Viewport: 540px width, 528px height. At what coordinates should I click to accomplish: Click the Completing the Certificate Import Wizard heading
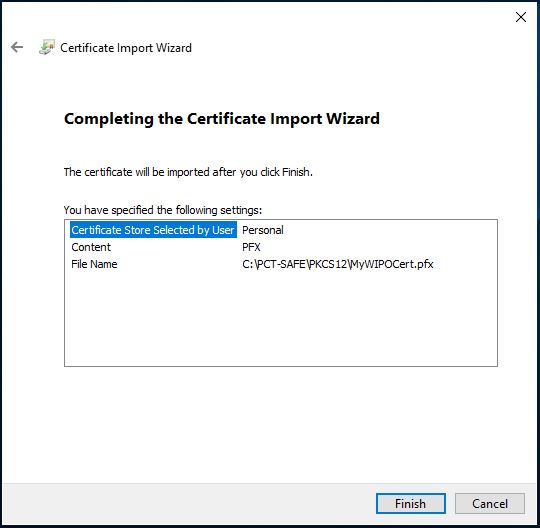click(222, 119)
